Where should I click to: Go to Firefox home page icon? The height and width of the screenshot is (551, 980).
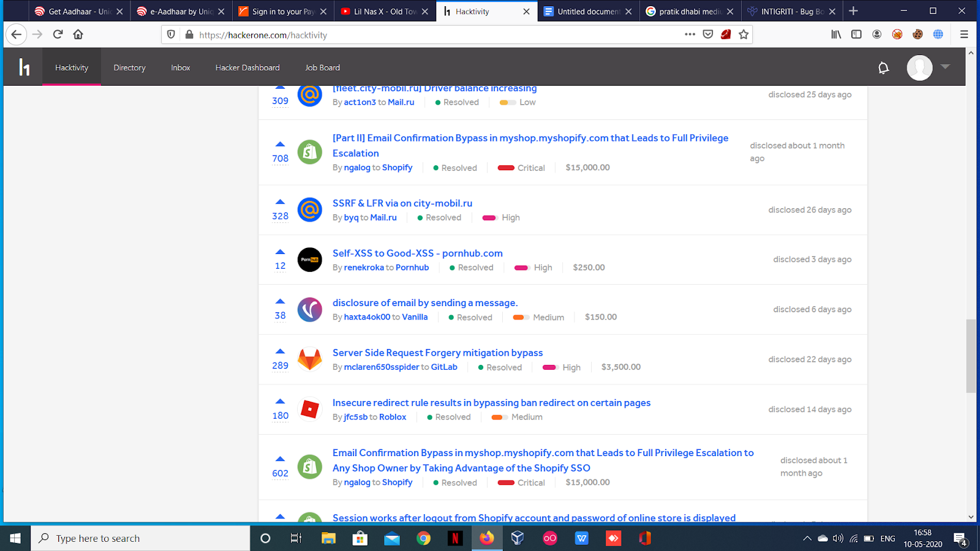78,34
